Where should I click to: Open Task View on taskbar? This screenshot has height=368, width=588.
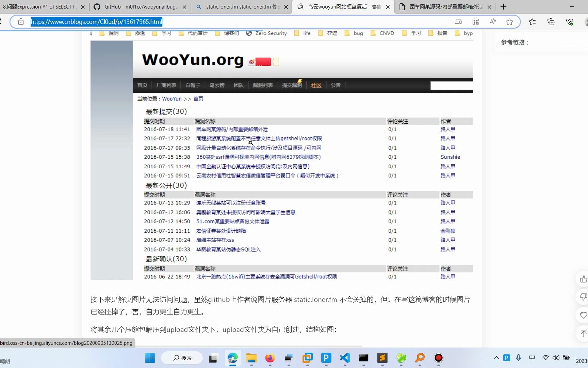coord(213,358)
